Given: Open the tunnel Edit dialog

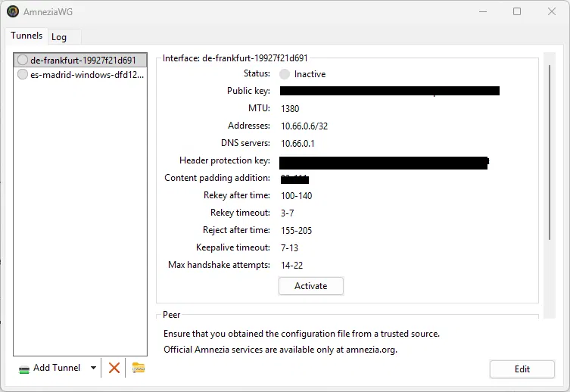Looking at the screenshot, I should (x=522, y=369).
